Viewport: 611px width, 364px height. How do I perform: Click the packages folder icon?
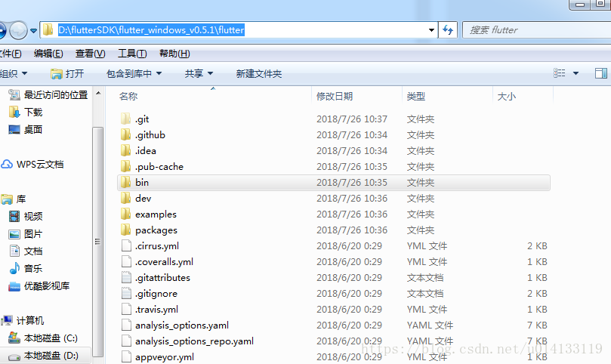[125, 230]
